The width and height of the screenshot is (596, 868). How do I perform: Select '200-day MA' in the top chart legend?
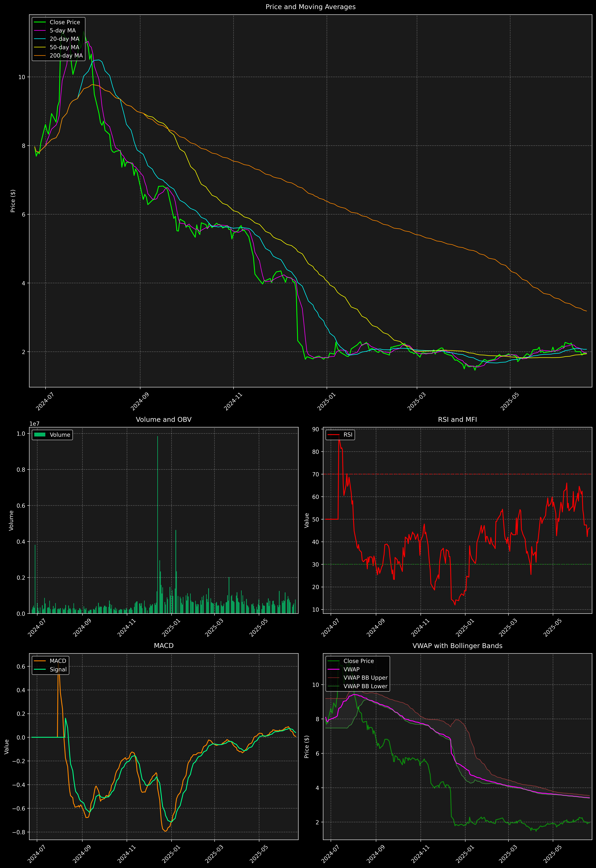(66, 56)
